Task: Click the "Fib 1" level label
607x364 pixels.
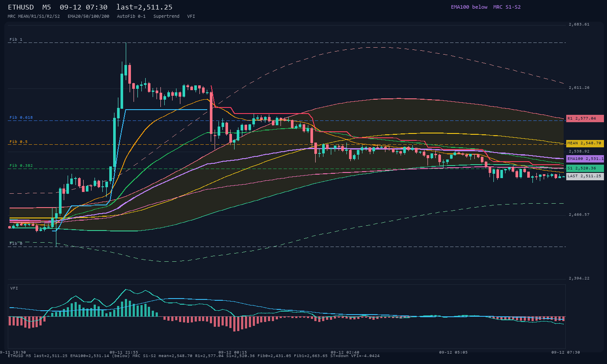Action: (16, 39)
